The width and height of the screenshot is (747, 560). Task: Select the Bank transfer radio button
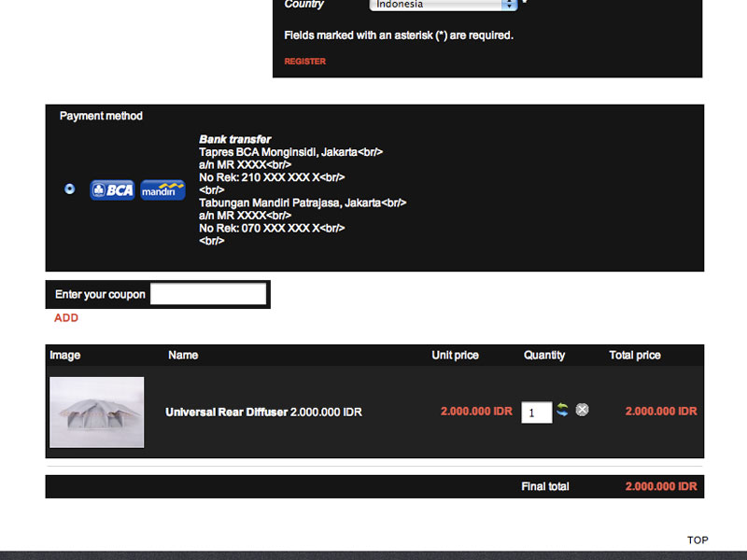[x=69, y=189]
